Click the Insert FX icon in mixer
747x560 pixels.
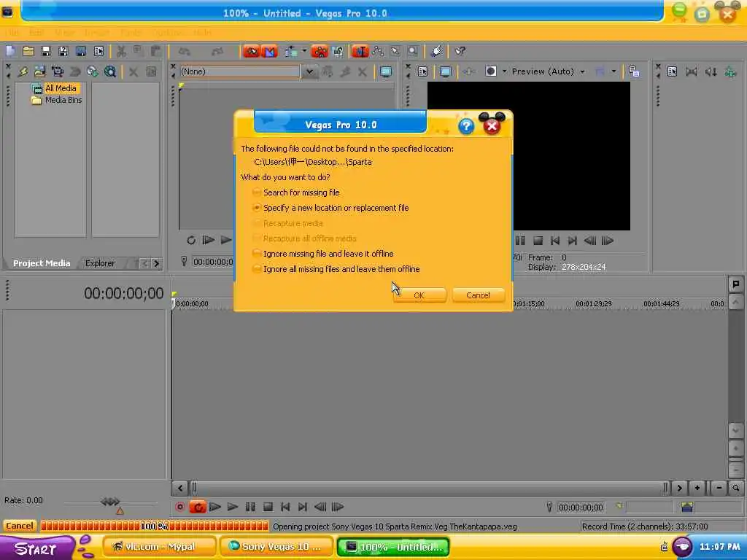click(729, 71)
